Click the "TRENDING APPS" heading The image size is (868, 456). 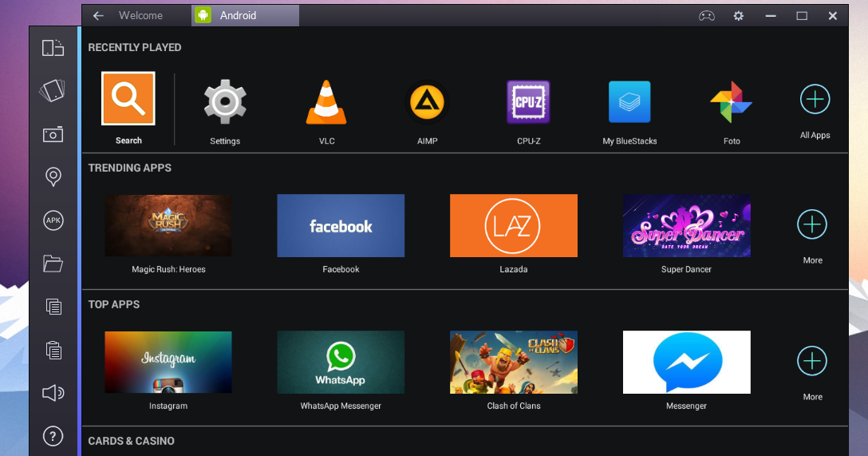(129, 168)
